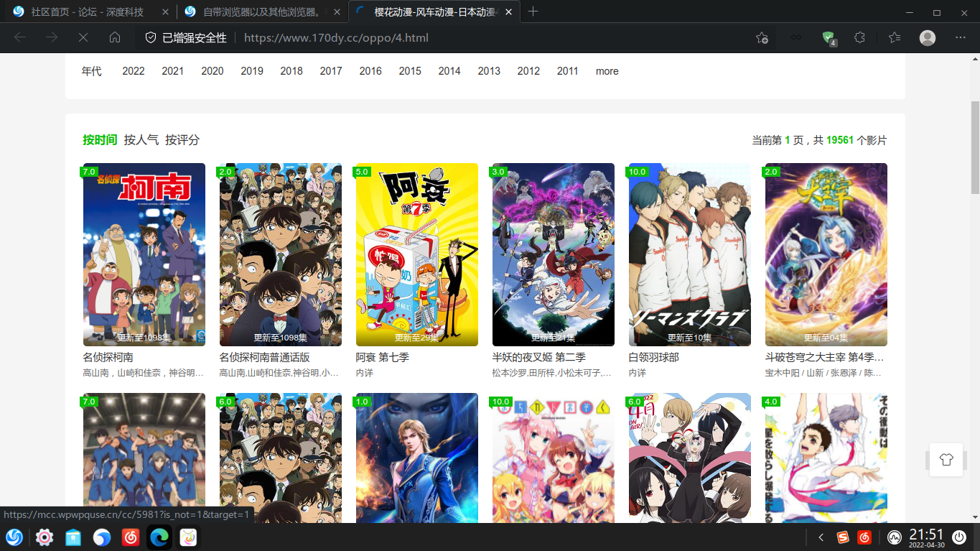Open the Deepin launcher in the dock
Screen dimensions: 980x551
14,537
